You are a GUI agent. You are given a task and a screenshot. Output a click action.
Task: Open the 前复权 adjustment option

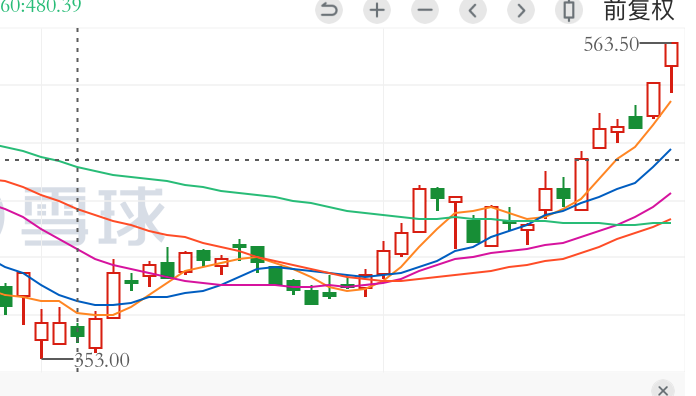pos(639,11)
